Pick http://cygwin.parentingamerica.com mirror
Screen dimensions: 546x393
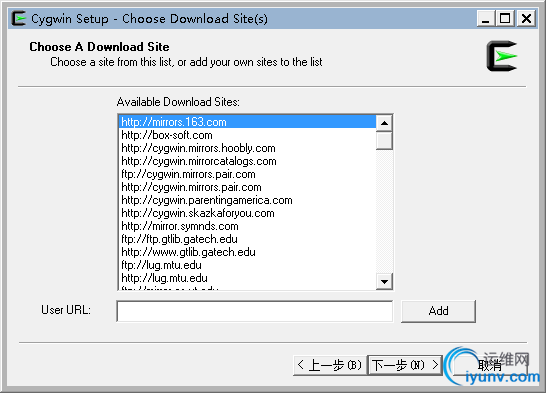tap(247, 200)
